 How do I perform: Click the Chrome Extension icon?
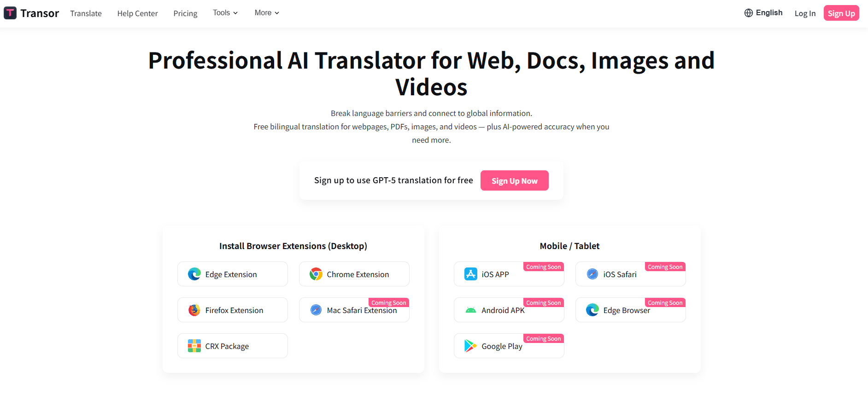(x=316, y=274)
